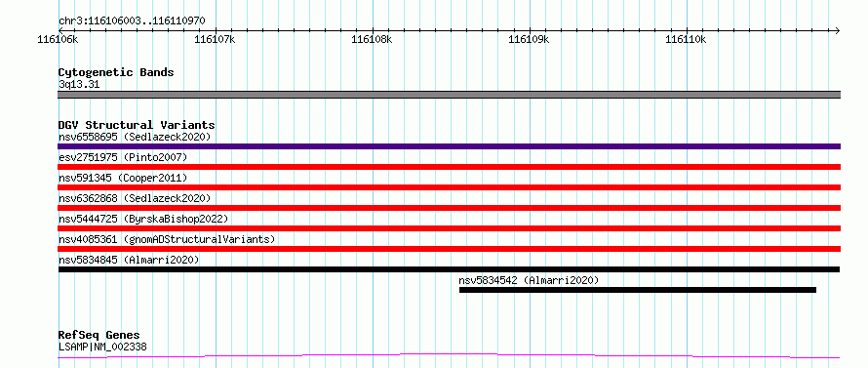Image resolution: width=868 pixels, height=368 pixels.
Task: Click the ruler's right arrowhead
Action: click(x=837, y=30)
